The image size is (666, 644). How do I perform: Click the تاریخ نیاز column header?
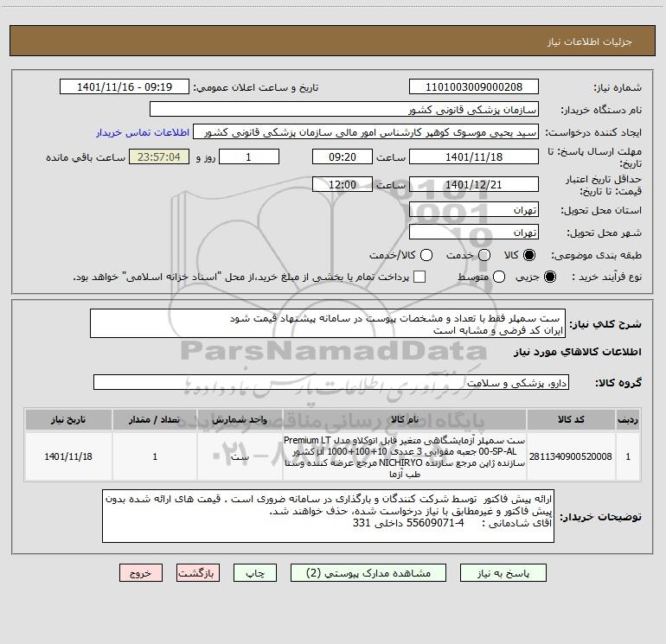pos(68,419)
